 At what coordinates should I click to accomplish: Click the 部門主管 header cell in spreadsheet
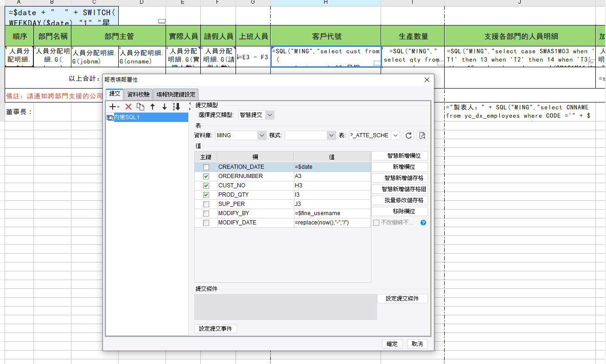click(x=119, y=36)
